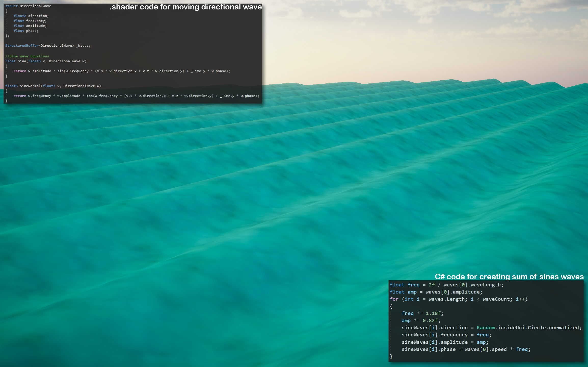Click the StructuredBuffer _Waves declaration
This screenshot has height=367, width=588.
[x=48, y=46]
